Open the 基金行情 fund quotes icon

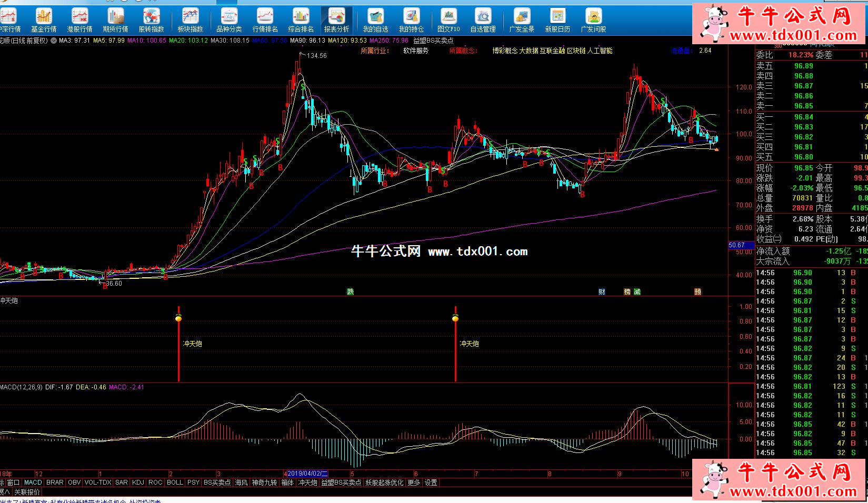44,20
